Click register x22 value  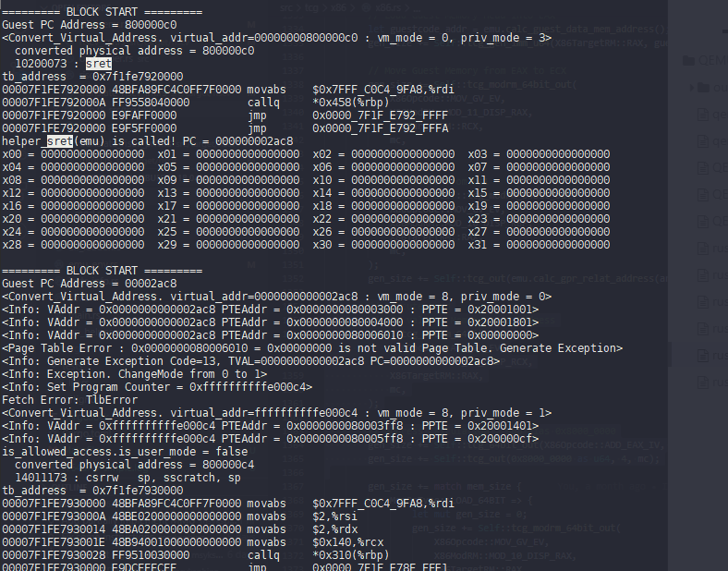click(403, 219)
